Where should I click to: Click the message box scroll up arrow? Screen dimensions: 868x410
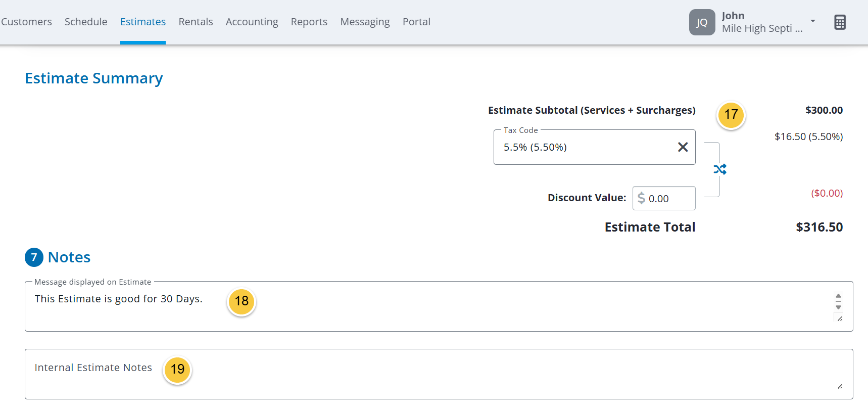coord(838,296)
